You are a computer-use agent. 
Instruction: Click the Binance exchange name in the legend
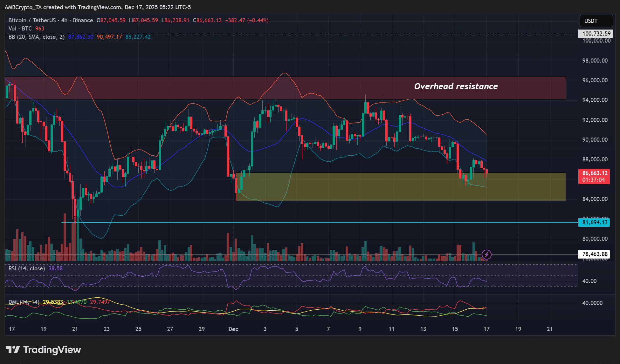(83, 20)
